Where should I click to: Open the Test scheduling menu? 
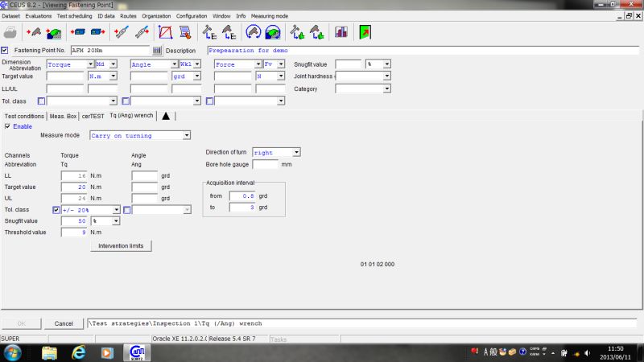(74, 16)
